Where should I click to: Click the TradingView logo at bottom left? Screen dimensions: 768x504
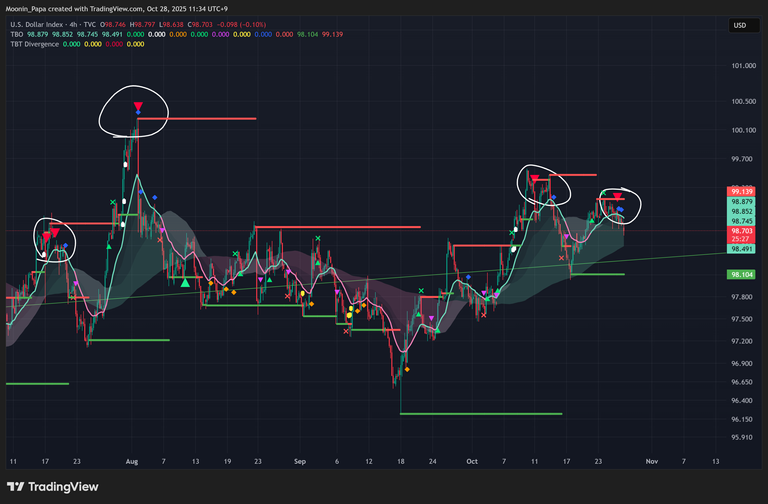(x=56, y=487)
